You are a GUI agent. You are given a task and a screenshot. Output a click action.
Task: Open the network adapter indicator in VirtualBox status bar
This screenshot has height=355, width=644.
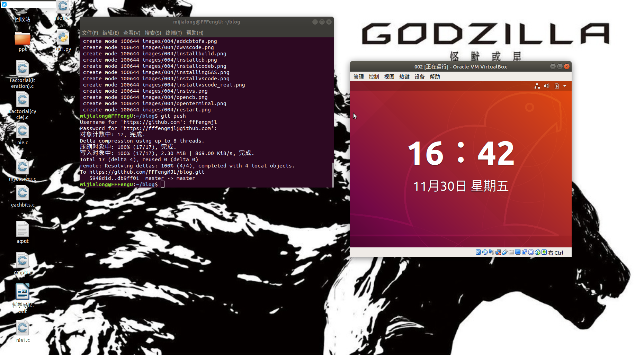(x=498, y=252)
